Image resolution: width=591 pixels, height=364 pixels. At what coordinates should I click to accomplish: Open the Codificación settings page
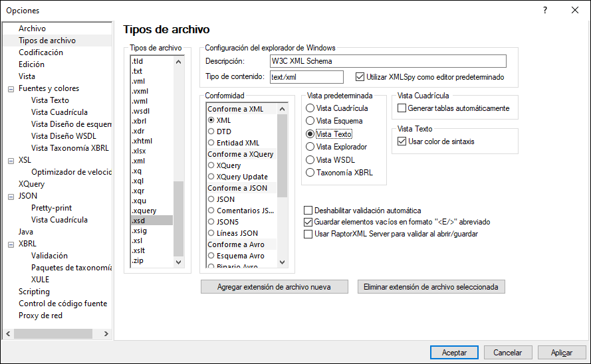coord(41,52)
